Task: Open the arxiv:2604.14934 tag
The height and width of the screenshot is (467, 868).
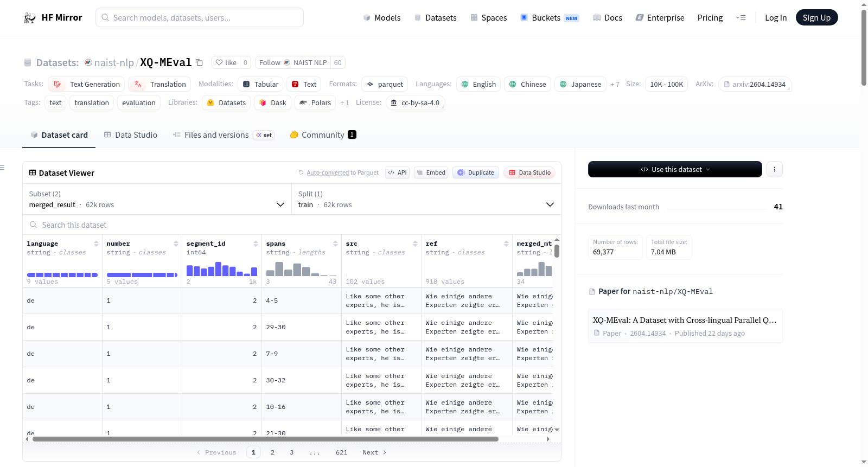Action: (x=755, y=84)
